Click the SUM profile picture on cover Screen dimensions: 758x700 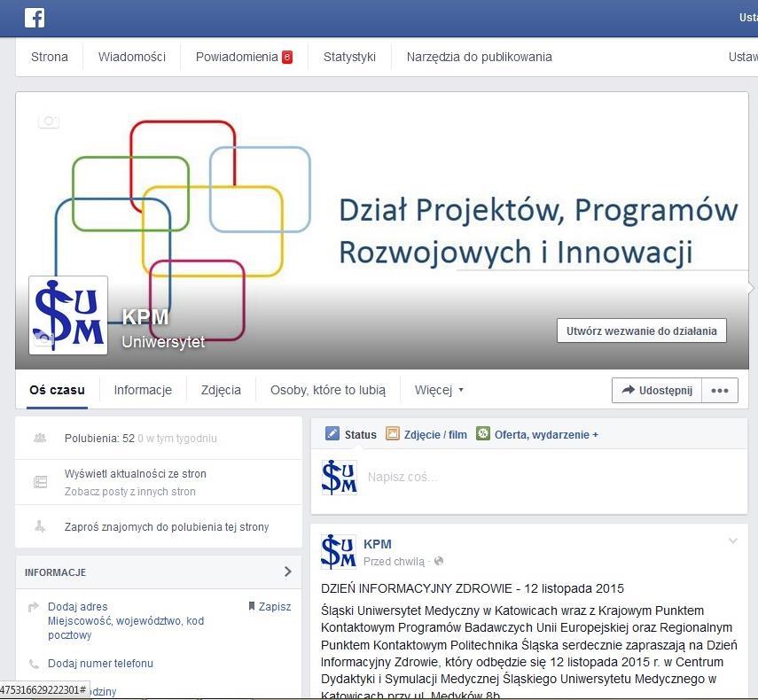68,315
